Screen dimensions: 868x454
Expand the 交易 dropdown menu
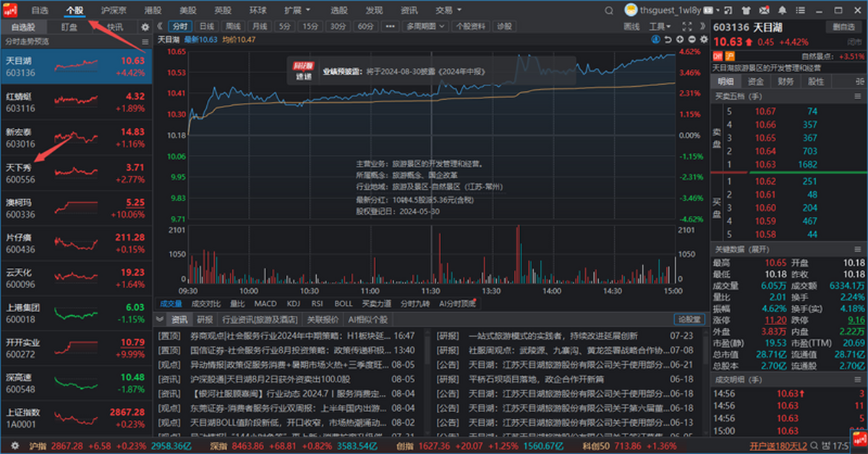[x=448, y=10]
